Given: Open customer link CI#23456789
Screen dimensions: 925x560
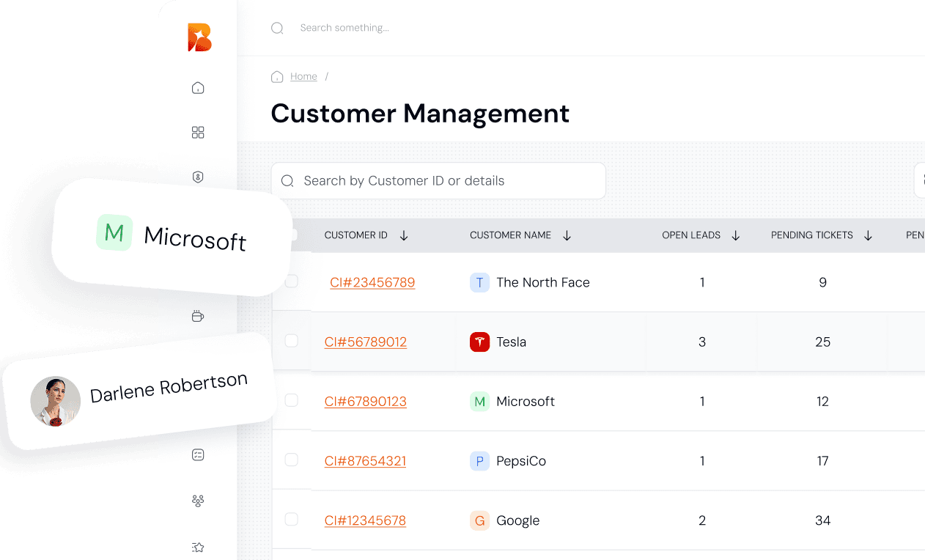Looking at the screenshot, I should coord(372,282).
